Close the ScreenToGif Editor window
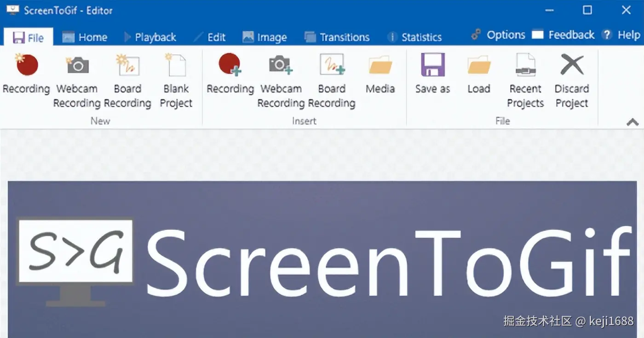Screen dimensions: 644x338 (626, 10)
